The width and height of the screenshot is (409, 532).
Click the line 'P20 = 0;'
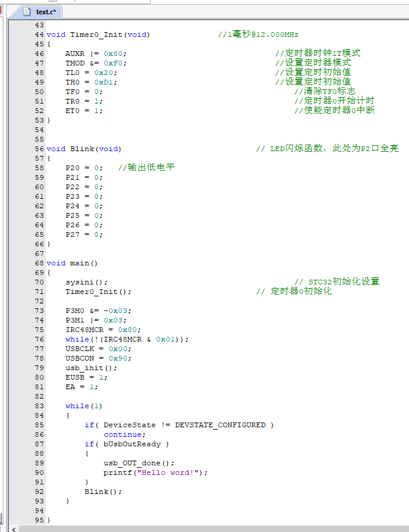[84, 168]
